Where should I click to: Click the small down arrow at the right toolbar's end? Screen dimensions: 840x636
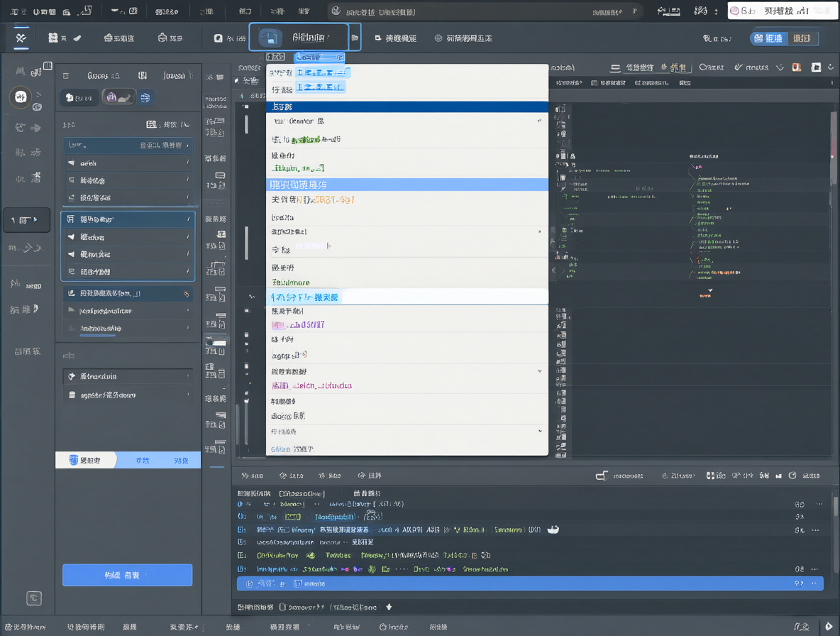point(830,67)
